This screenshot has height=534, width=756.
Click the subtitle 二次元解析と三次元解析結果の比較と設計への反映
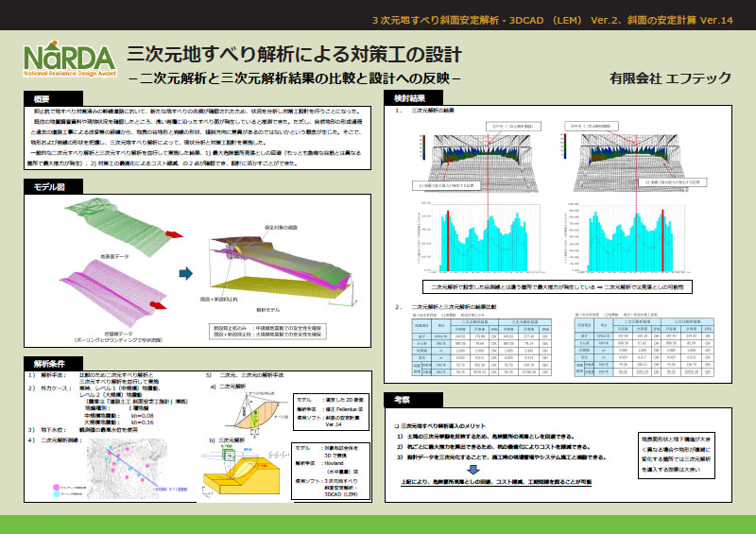pos(295,78)
